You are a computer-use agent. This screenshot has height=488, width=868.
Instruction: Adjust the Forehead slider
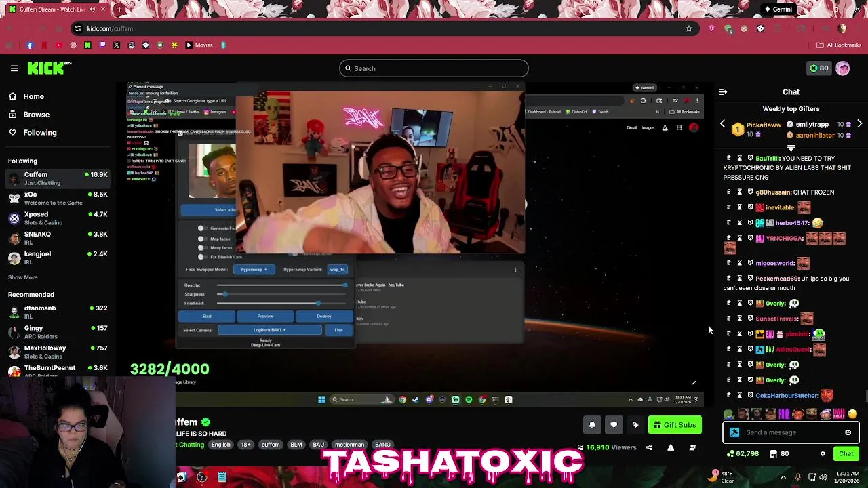(x=281, y=303)
